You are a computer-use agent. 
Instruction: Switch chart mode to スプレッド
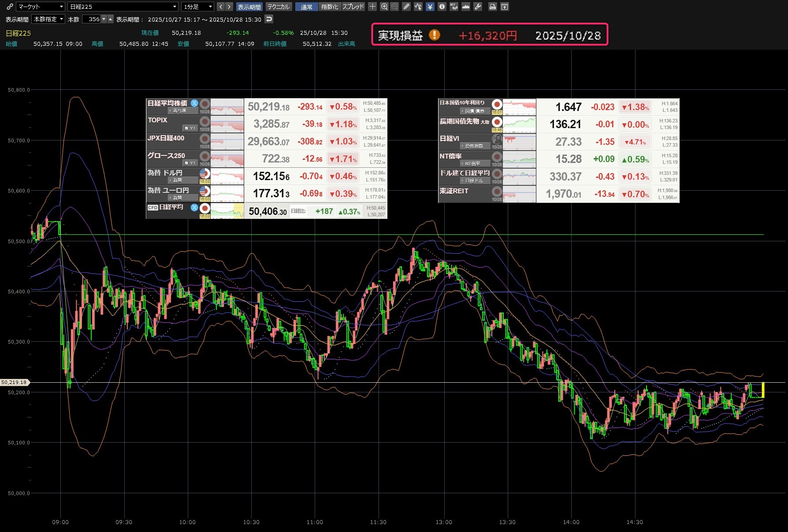(353, 7)
